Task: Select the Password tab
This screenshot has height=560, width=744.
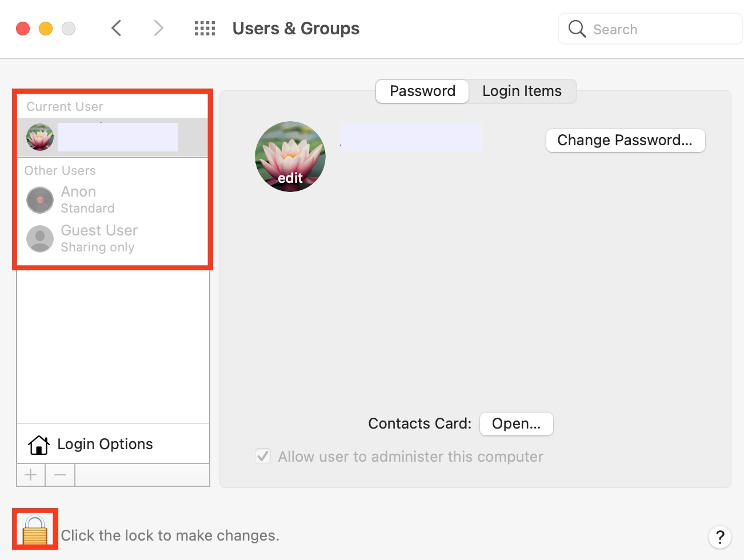Action: [422, 91]
